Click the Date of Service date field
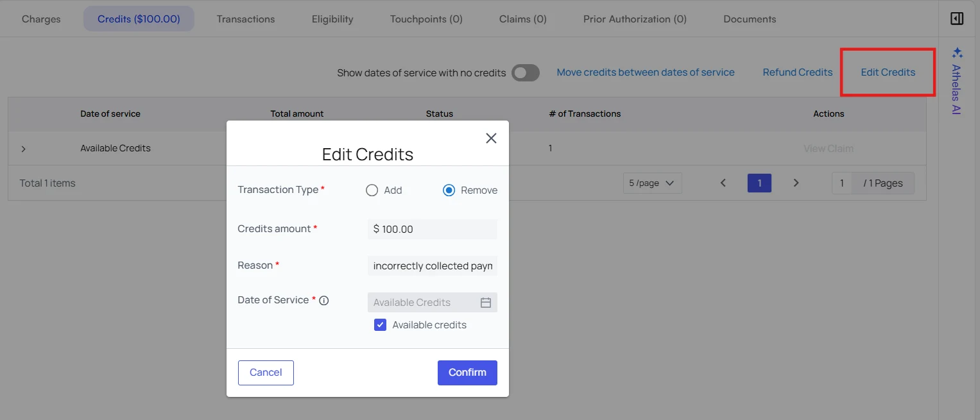The image size is (980, 420). (x=433, y=303)
